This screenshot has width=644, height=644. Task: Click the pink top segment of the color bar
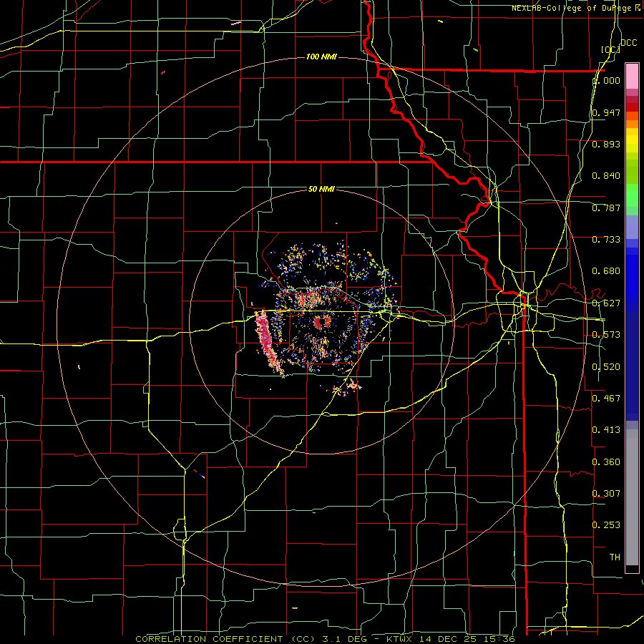(632, 76)
